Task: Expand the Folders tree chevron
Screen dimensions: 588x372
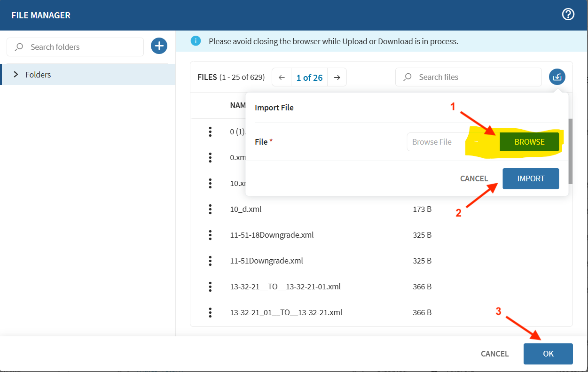Action: 16,75
